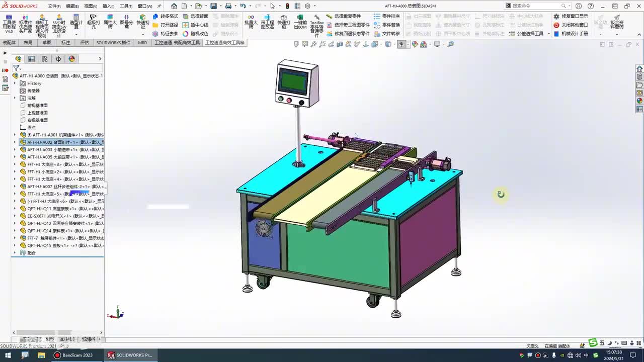
Task: Save the document with the floppy icon
Action: (214, 6)
